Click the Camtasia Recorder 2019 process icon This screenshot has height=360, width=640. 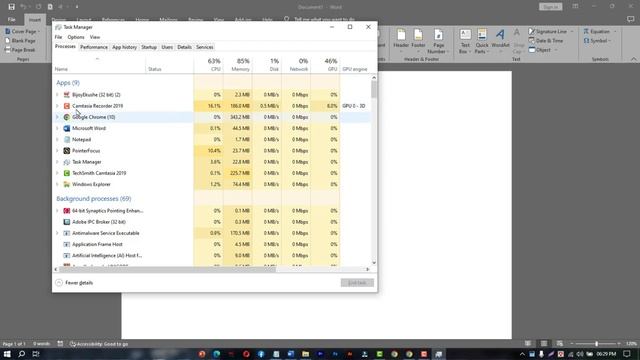(67, 106)
